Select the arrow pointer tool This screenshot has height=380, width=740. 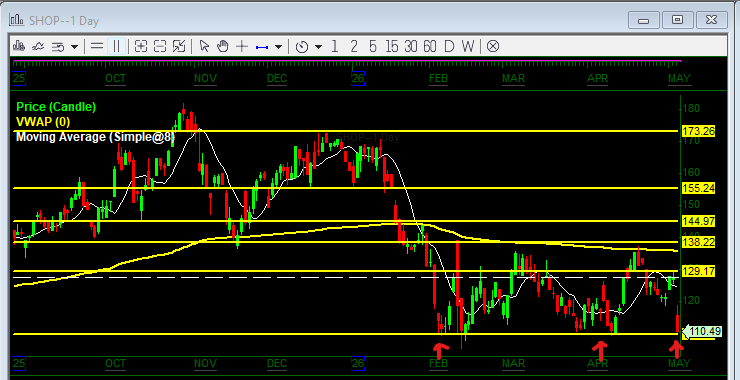point(204,46)
